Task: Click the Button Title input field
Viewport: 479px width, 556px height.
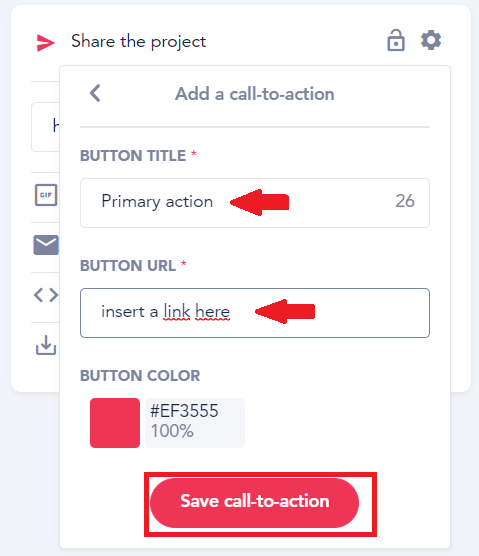Action: 255,203
